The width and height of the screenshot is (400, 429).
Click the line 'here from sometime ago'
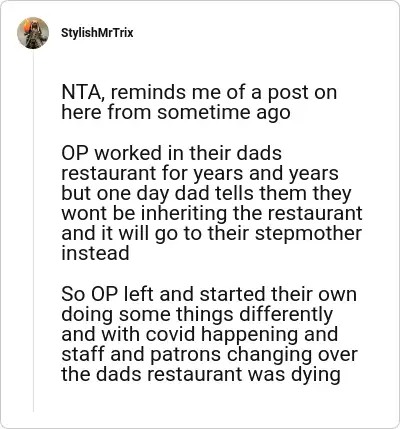(176, 112)
